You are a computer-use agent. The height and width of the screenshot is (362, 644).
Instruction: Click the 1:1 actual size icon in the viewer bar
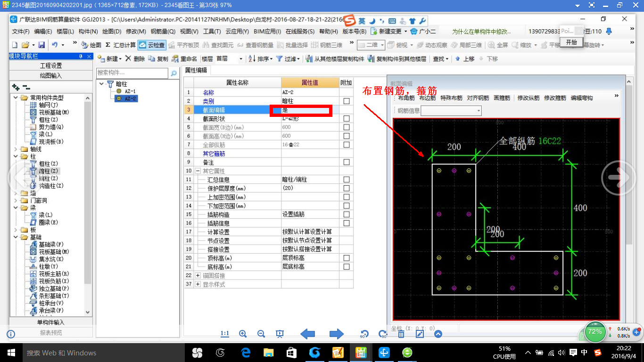(225, 334)
